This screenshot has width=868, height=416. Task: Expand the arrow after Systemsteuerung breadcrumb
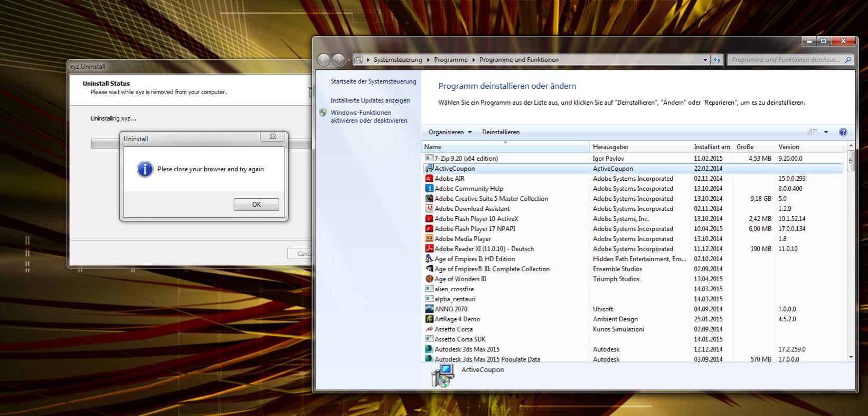[428, 60]
